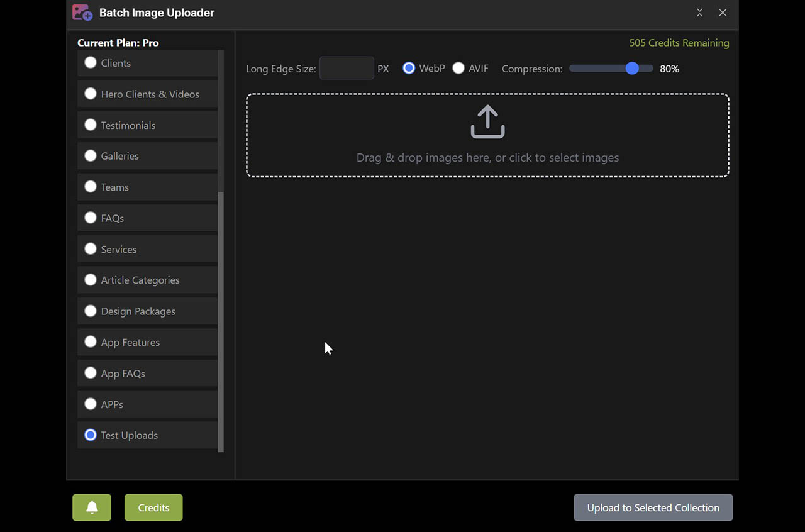Click the 80% compression value

669,69
